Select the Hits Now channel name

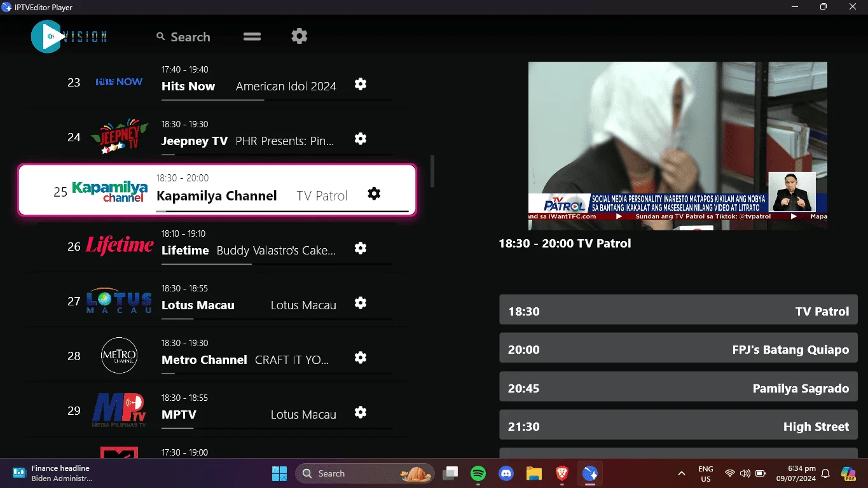[188, 87]
